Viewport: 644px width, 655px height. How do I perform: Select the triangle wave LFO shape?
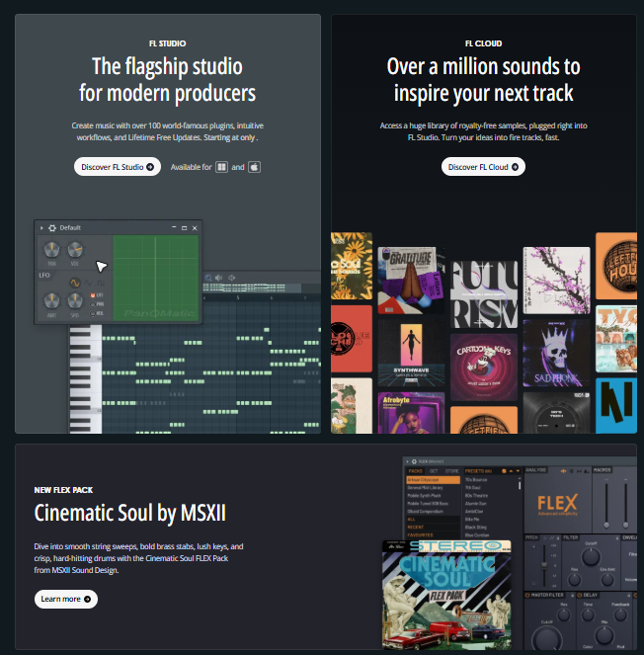coord(88,283)
